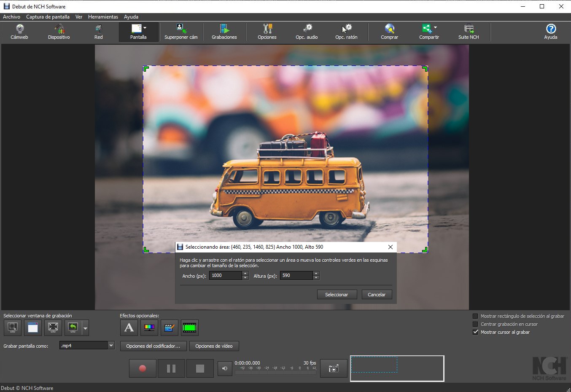Select the Red network source

(98, 32)
